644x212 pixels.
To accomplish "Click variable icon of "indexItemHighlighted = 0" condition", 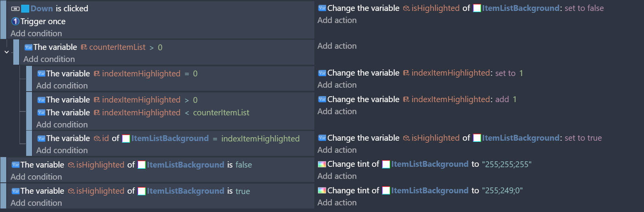I will tap(41, 74).
